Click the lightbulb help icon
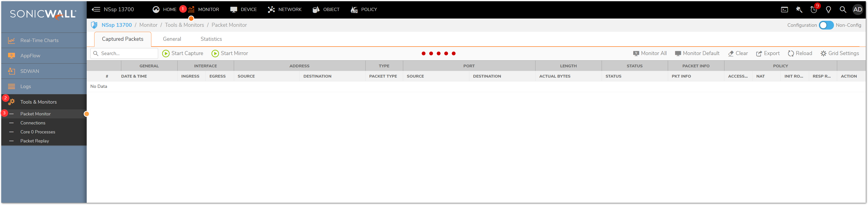This screenshot has width=868, height=205. pyautogui.click(x=828, y=10)
